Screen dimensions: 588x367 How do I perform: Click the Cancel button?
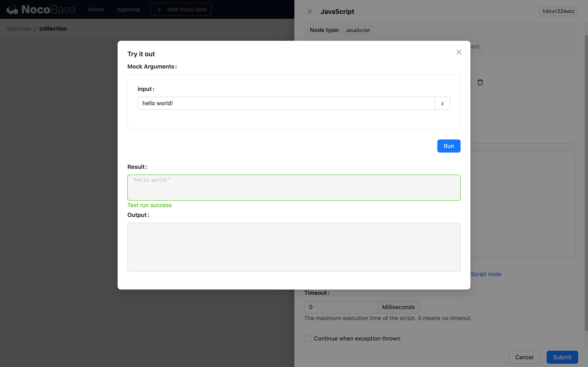(524, 357)
